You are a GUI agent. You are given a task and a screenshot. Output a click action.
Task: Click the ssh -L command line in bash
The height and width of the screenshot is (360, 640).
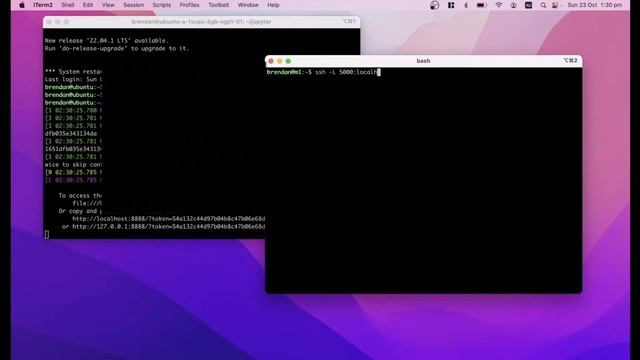pos(323,72)
